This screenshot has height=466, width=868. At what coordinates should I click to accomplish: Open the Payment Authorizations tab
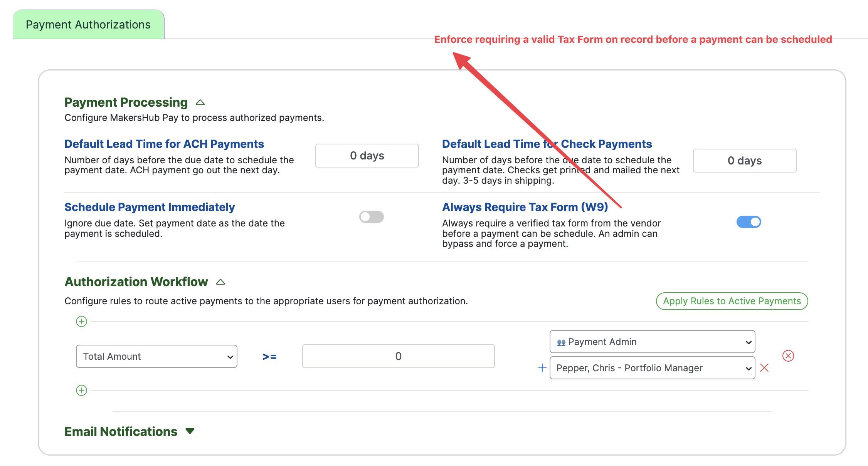pyautogui.click(x=88, y=25)
